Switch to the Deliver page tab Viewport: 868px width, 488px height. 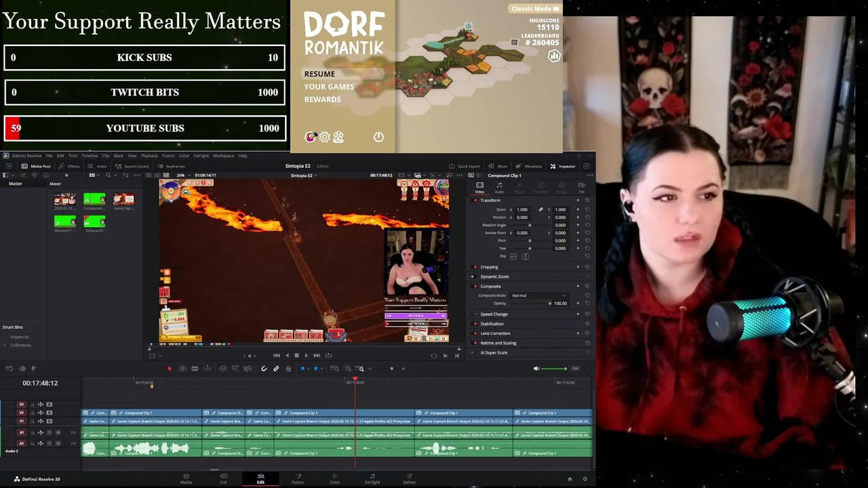pos(409,479)
